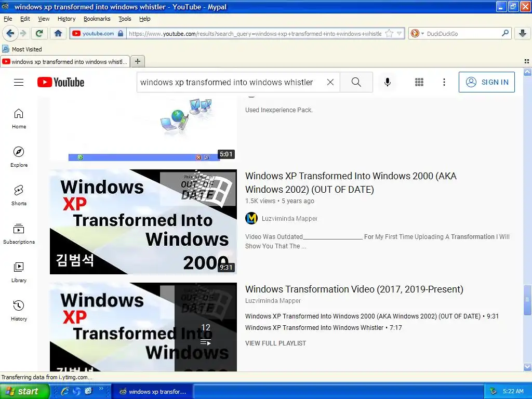
Task: Open Shorts in the sidebar
Action: (x=19, y=196)
